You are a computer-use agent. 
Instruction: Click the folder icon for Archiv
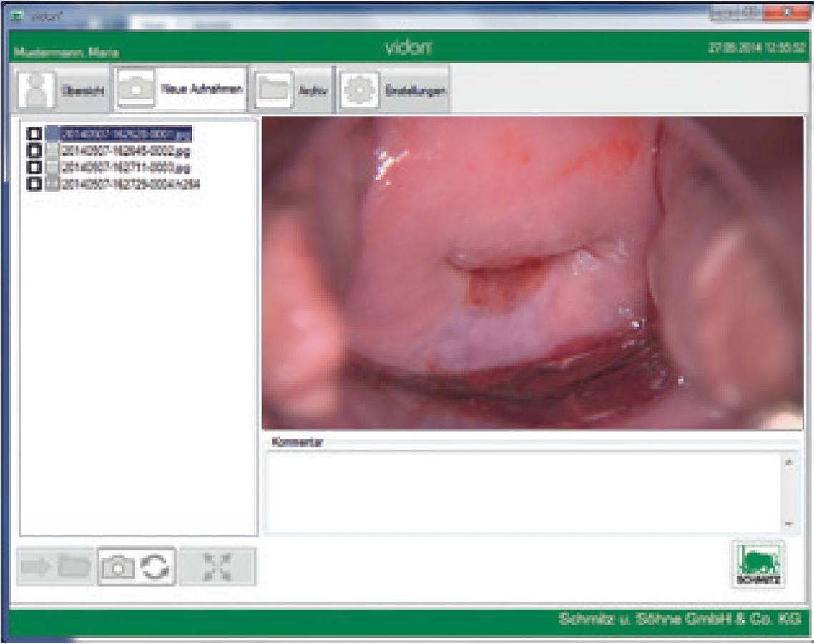[273, 90]
